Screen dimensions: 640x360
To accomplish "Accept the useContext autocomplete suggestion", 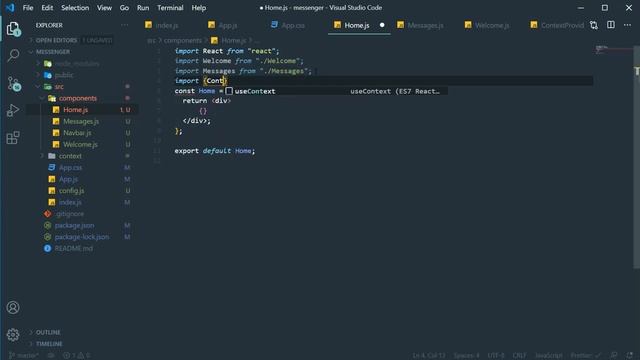I will pyautogui.click(x=336, y=91).
